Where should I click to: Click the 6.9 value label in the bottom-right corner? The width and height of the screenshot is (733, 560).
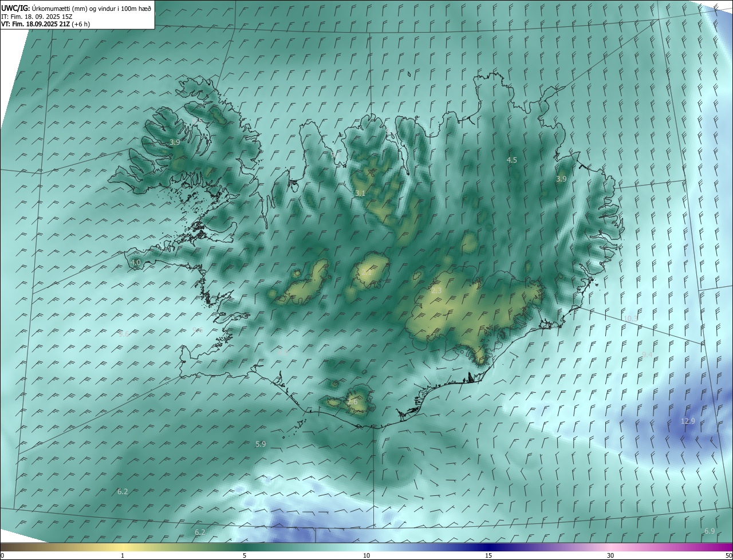[710, 532]
